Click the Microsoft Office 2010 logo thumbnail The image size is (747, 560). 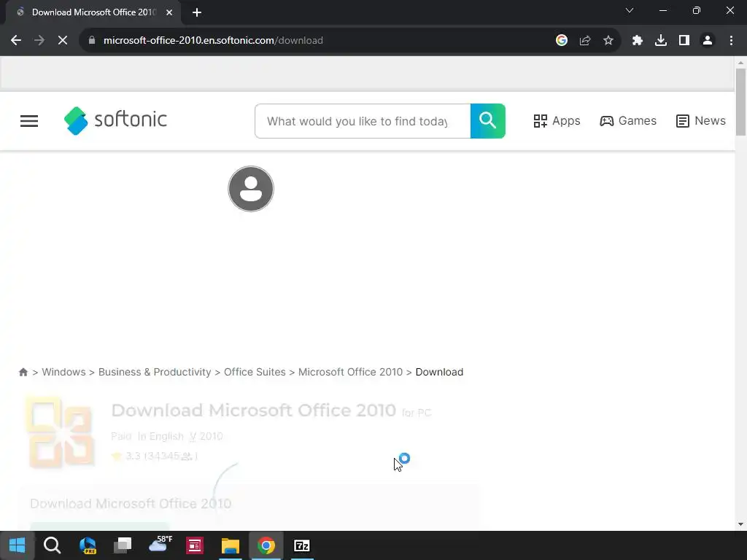(x=60, y=432)
